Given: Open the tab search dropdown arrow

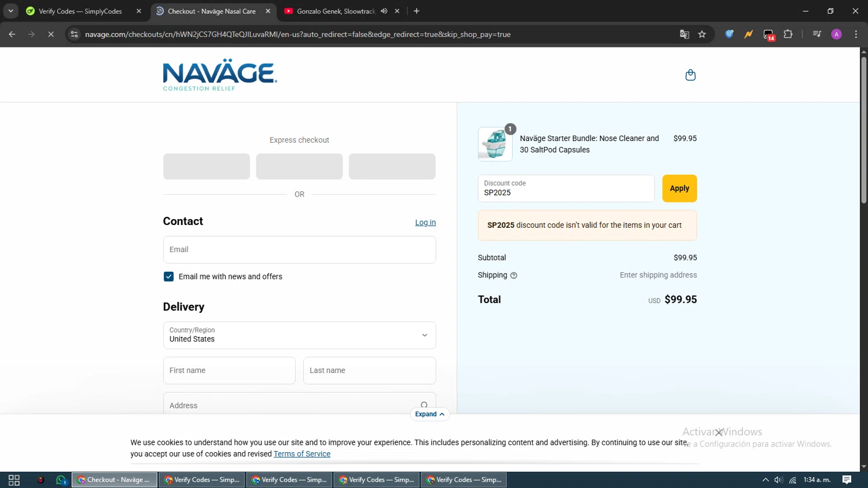Looking at the screenshot, I should pyautogui.click(x=10, y=11).
